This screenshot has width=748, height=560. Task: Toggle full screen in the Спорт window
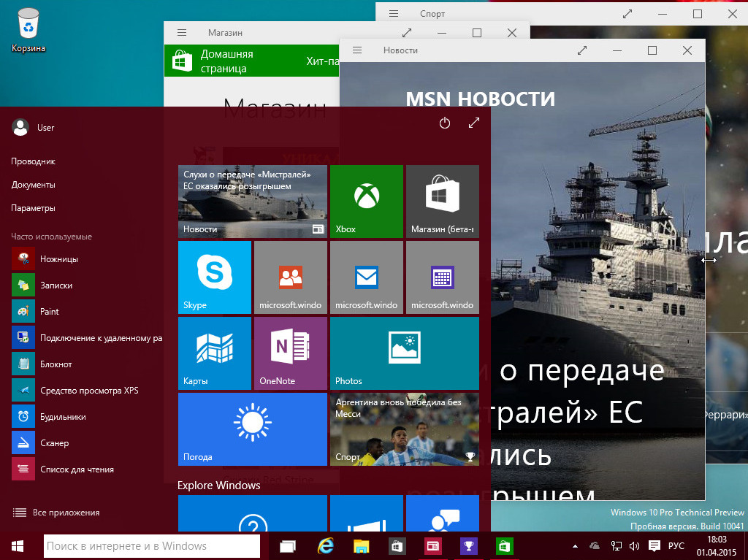627,14
